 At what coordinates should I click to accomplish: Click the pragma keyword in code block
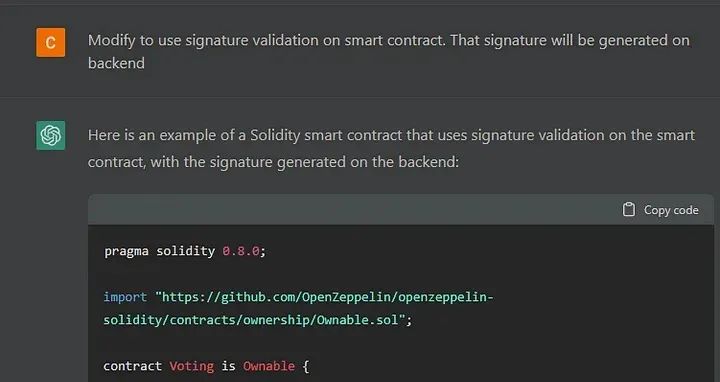click(126, 252)
